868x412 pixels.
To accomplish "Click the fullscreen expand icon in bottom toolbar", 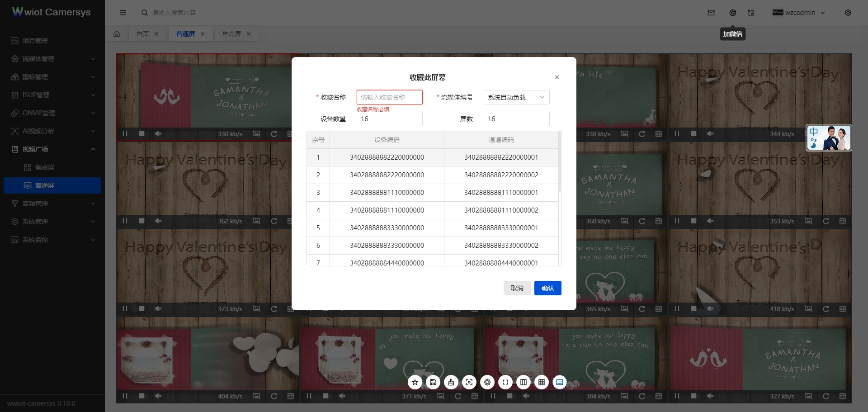I will (505, 382).
